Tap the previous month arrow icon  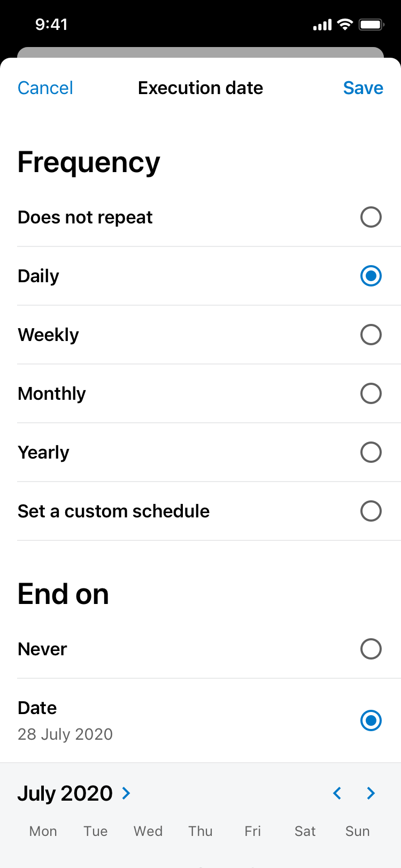(337, 793)
